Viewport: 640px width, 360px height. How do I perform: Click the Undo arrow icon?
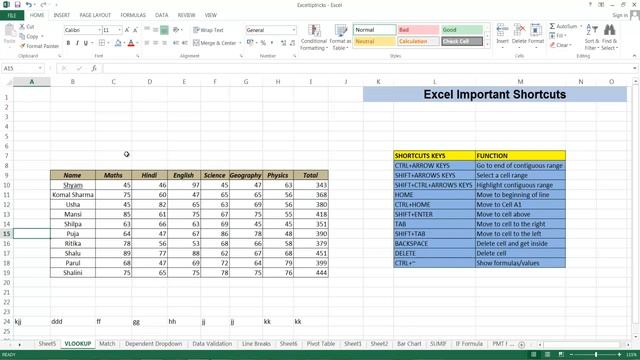28,5
